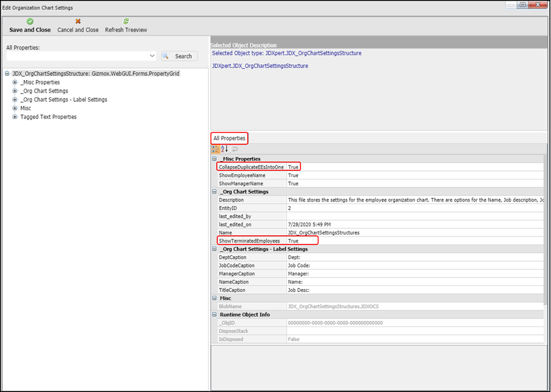Open the All Properties combo box dropdown
The height and width of the screenshot is (392, 551).
point(152,56)
